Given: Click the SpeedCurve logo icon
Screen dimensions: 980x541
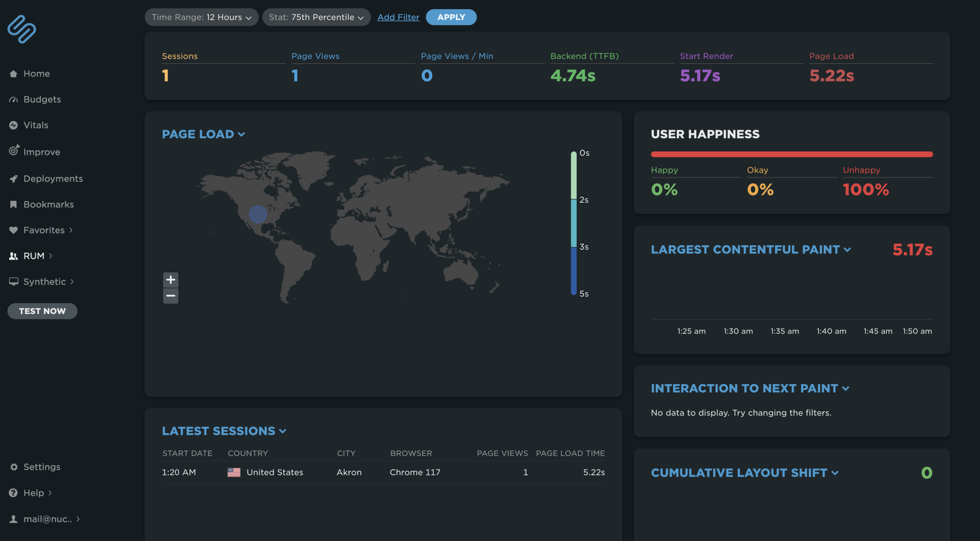Looking at the screenshot, I should (x=22, y=29).
